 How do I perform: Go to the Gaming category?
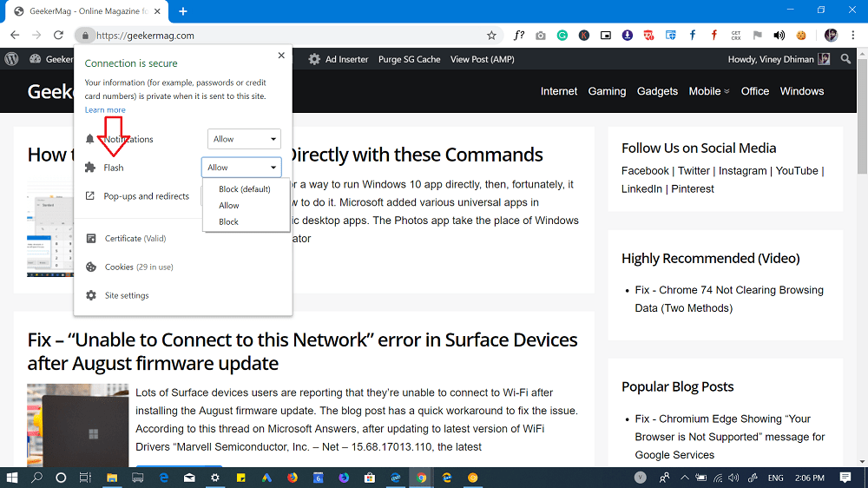point(607,91)
